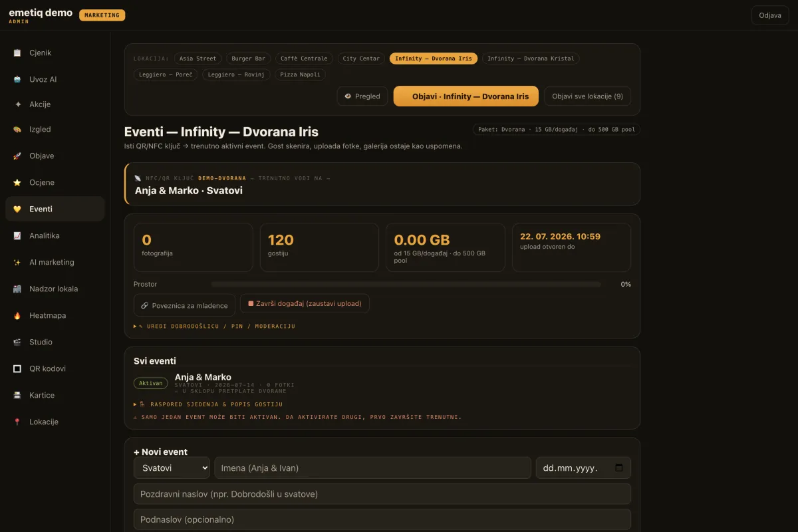Click the QR kodovi square icon
Image resolution: width=798 pixels, height=532 pixels.
17,369
